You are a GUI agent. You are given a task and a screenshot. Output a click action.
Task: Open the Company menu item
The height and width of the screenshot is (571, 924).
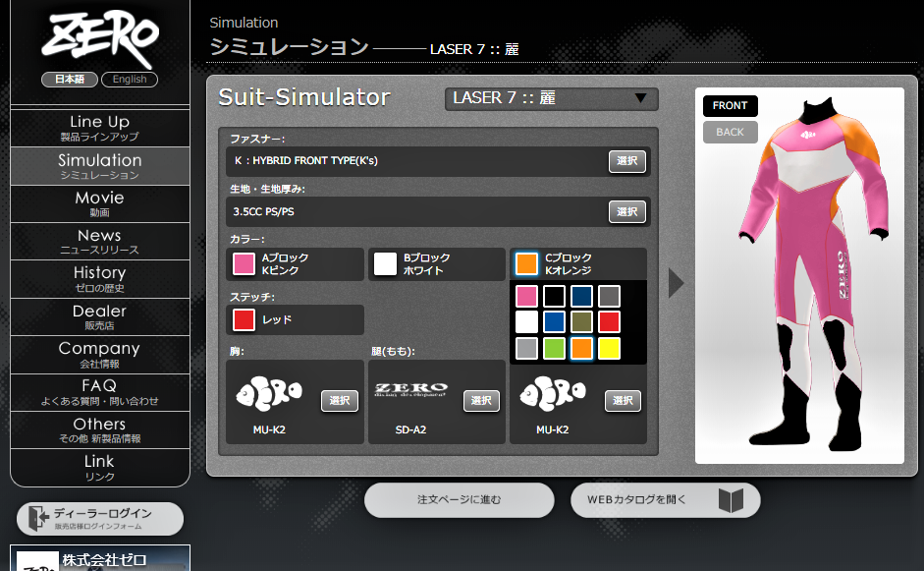tap(99, 355)
